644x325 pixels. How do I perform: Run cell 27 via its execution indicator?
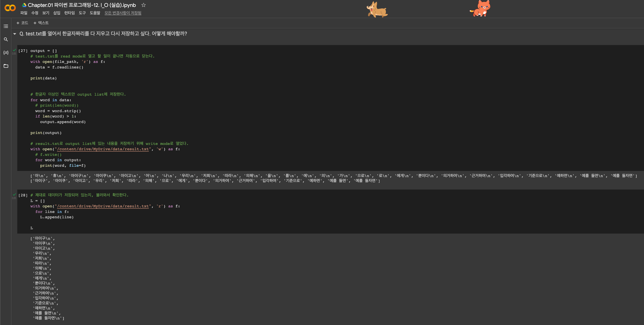[x=23, y=51]
